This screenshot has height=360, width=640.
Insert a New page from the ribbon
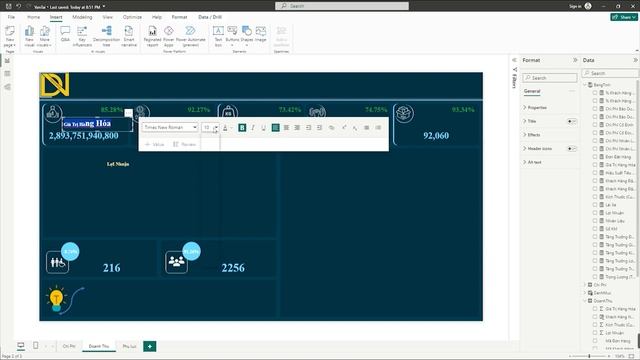[10, 36]
